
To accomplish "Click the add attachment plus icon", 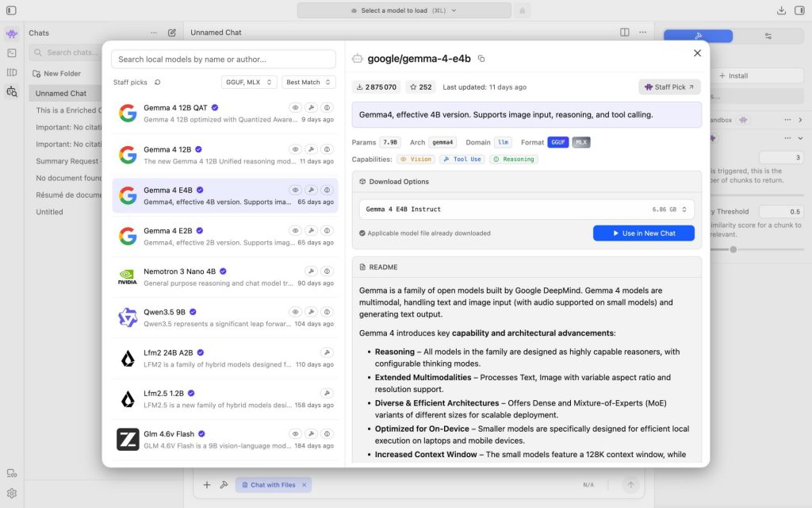I will pyautogui.click(x=207, y=485).
